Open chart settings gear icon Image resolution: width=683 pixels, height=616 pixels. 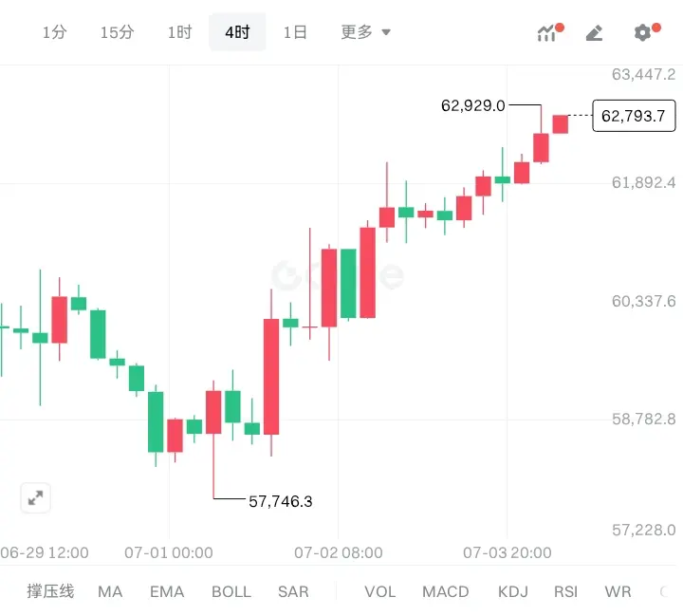pyautogui.click(x=642, y=32)
